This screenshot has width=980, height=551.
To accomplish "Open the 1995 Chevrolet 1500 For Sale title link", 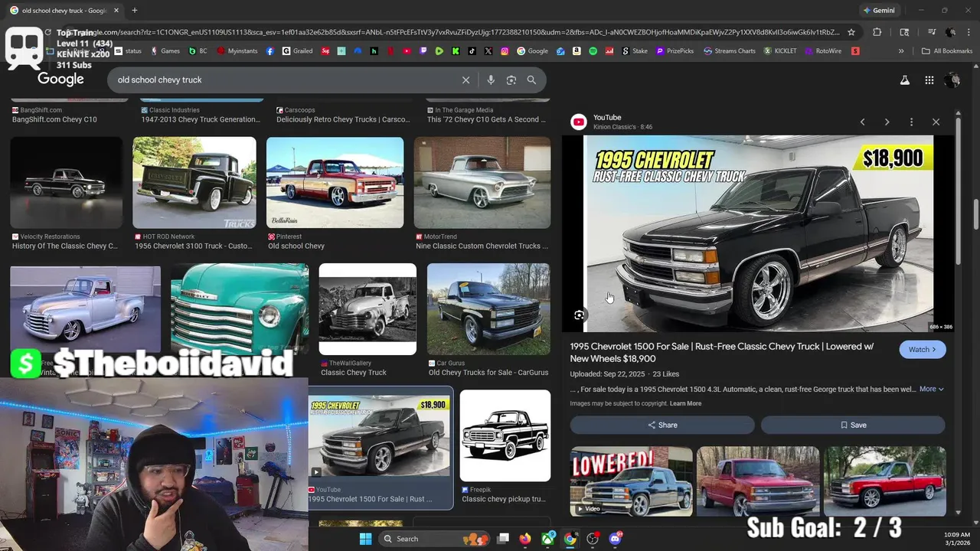I will click(x=721, y=352).
